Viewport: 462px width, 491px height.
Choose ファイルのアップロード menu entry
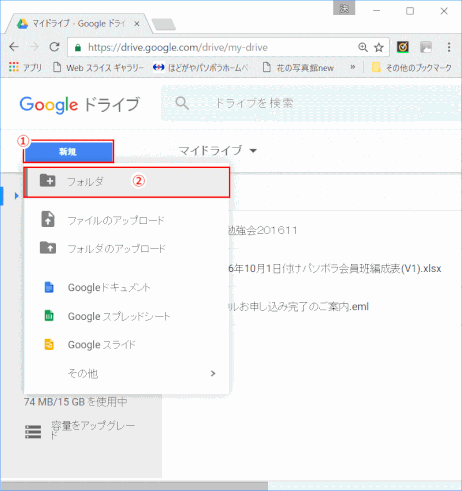pyautogui.click(x=116, y=220)
